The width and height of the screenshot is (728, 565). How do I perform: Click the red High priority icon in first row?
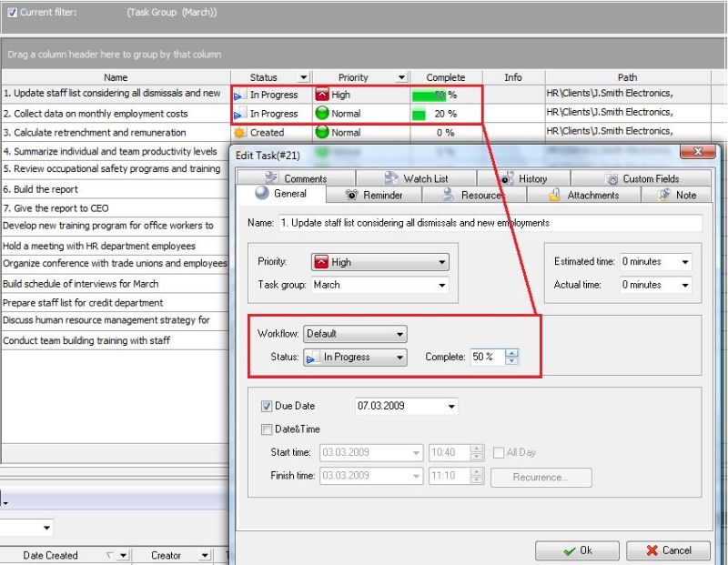point(321,95)
